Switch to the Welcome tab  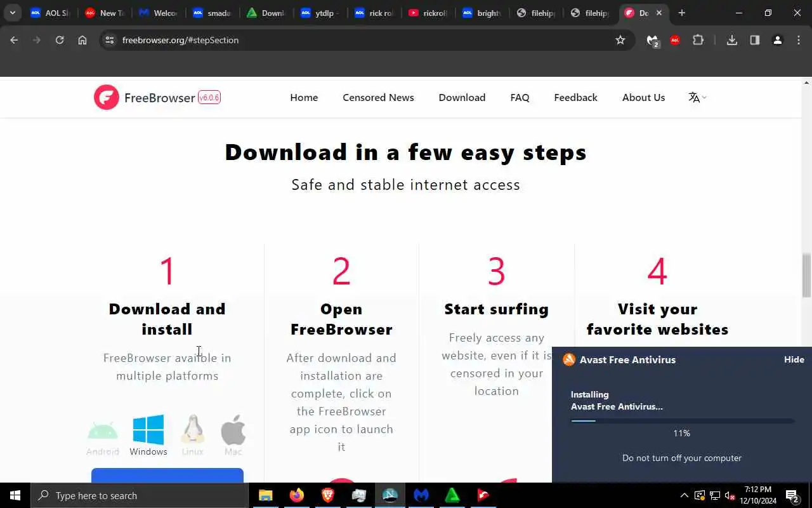pyautogui.click(x=159, y=13)
